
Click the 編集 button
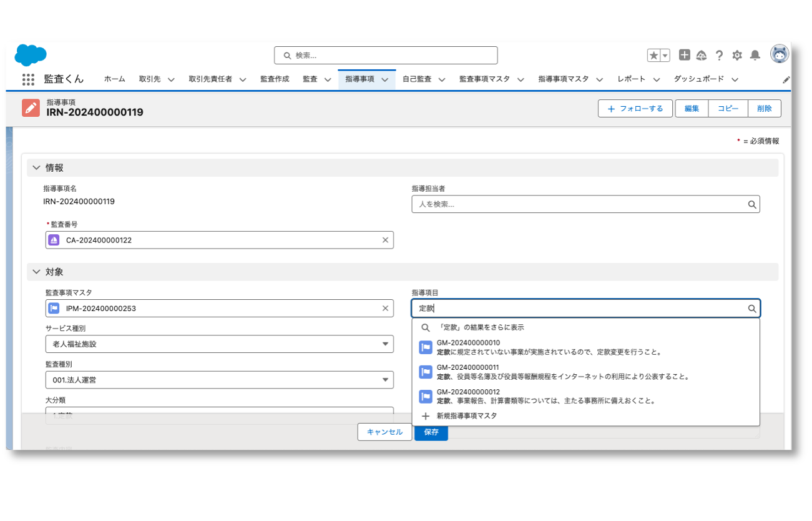[x=692, y=108]
